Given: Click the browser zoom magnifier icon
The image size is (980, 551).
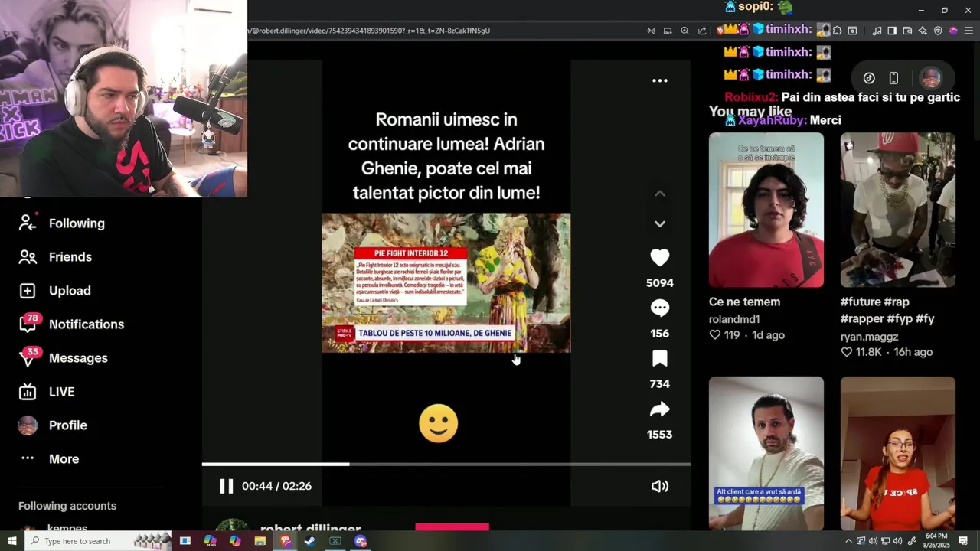Looking at the screenshot, I should coord(684,31).
